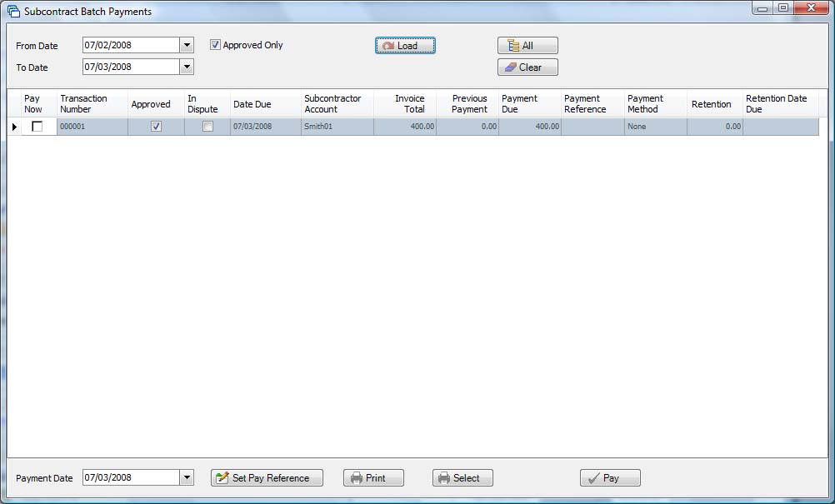Tick Pay Now checkbox for transaction 000001
835x504 pixels.
(37, 127)
